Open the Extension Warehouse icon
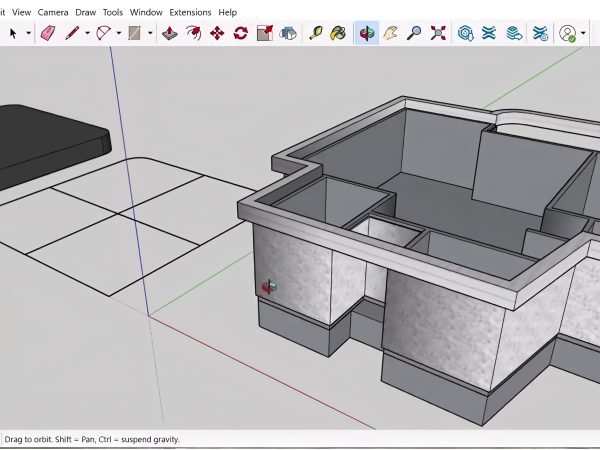This screenshot has width=600, height=450. point(489,33)
